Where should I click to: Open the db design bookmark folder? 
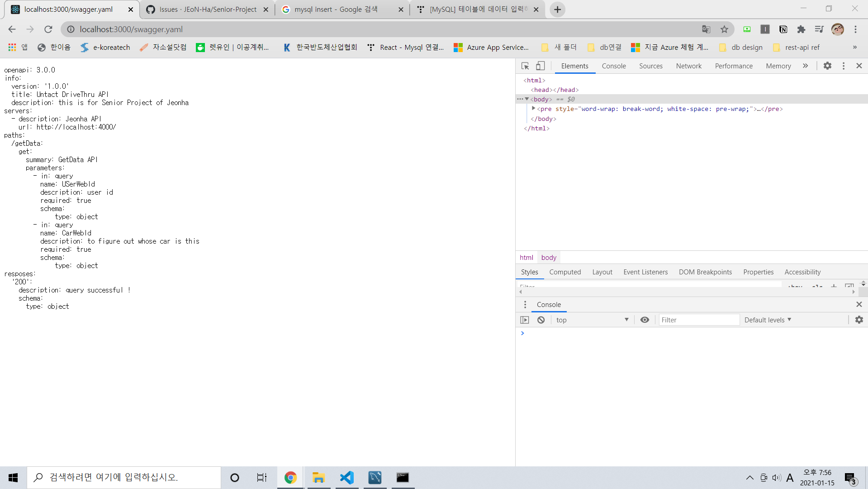[x=740, y=48]
